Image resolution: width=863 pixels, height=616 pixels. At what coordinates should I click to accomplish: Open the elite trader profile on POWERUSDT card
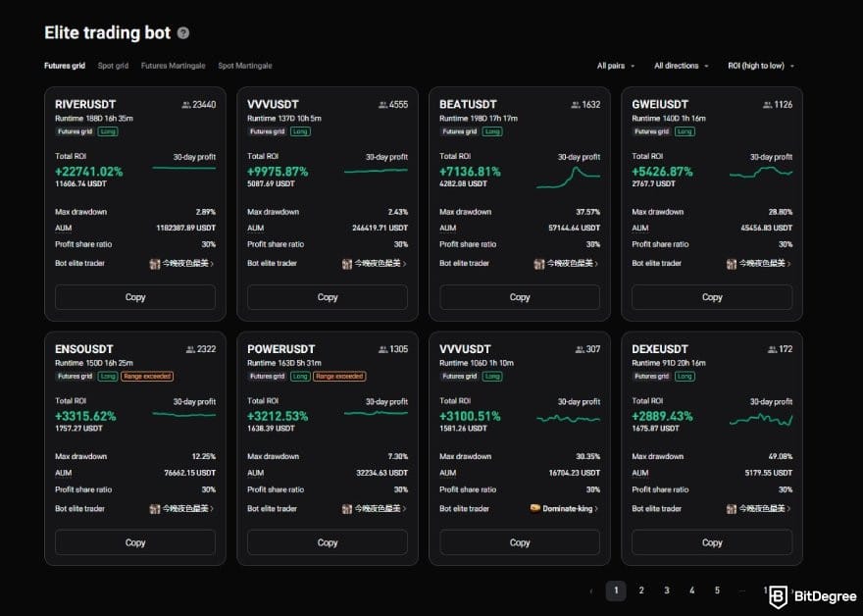[x=375, y=509]
